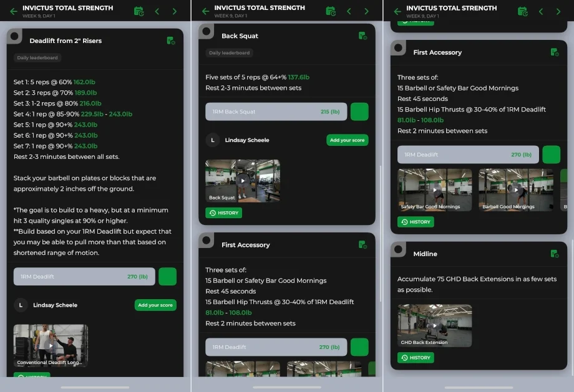This screenshot has height=392, width=574.
Task: Add a note on the Back Squat card
Action: [x=362, y=36]
